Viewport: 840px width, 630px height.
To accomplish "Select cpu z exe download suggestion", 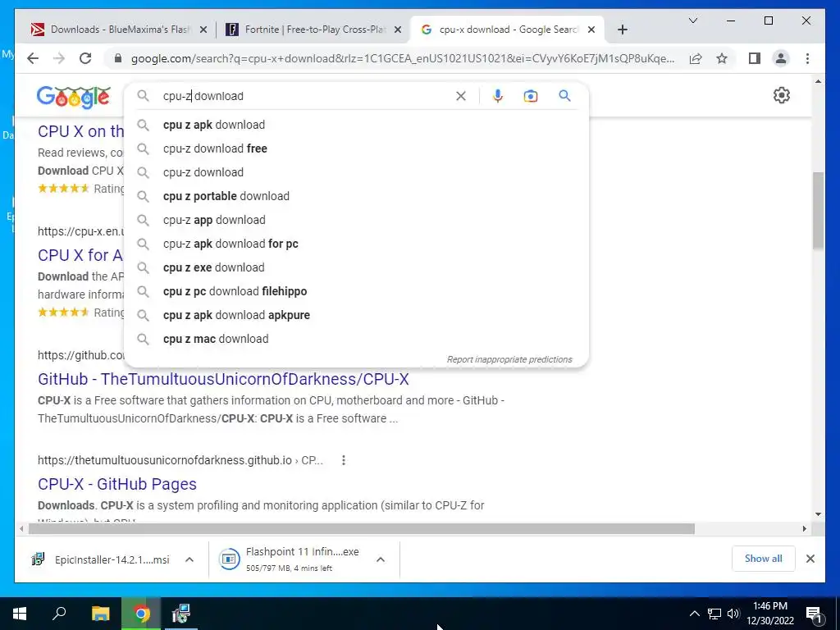I will tap(356, 267).
